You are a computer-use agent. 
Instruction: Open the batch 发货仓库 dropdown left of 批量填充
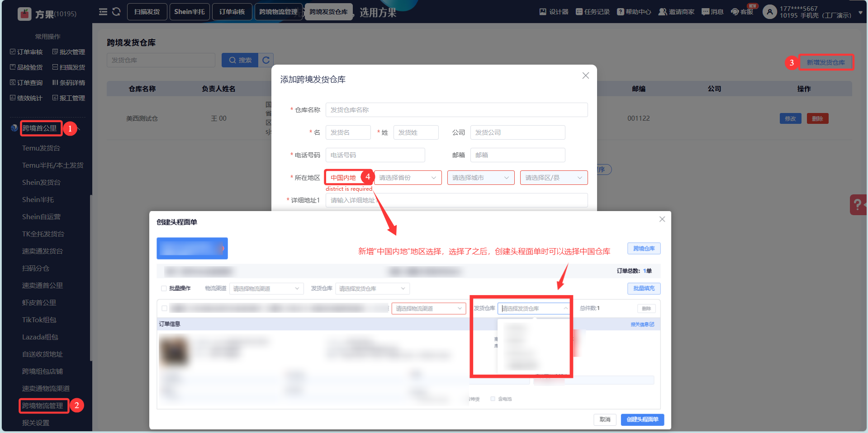(x=372, y=288)
